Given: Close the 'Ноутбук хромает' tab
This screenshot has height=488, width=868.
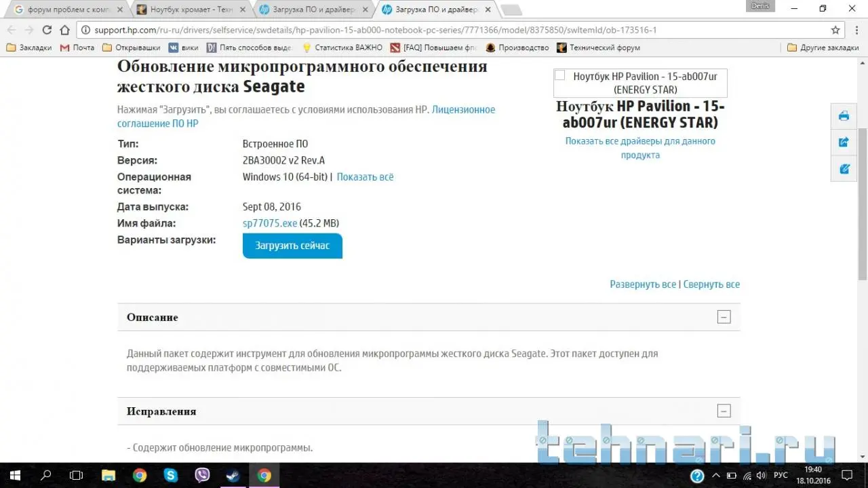Looking at the screenshot, I should pos(242,10).
